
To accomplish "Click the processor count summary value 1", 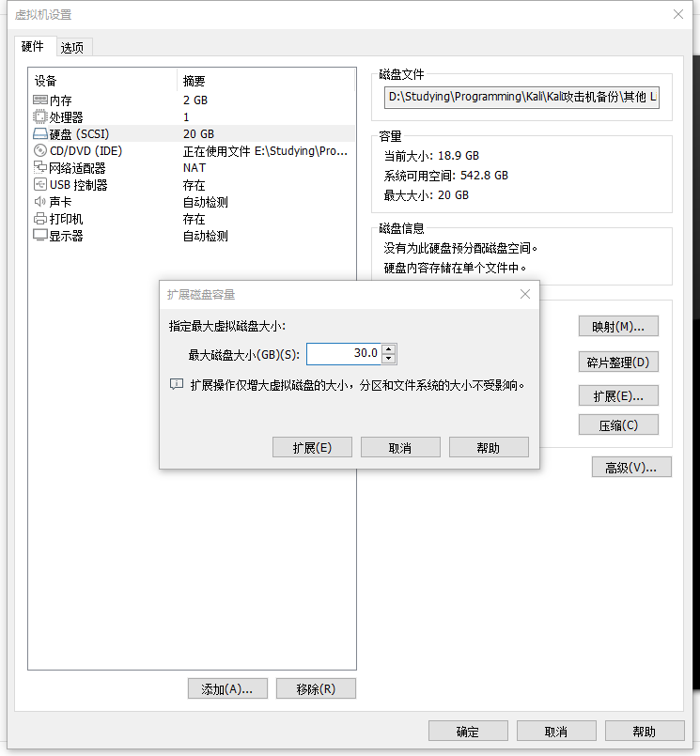I will pyautogui.click(x=186, y=117).
